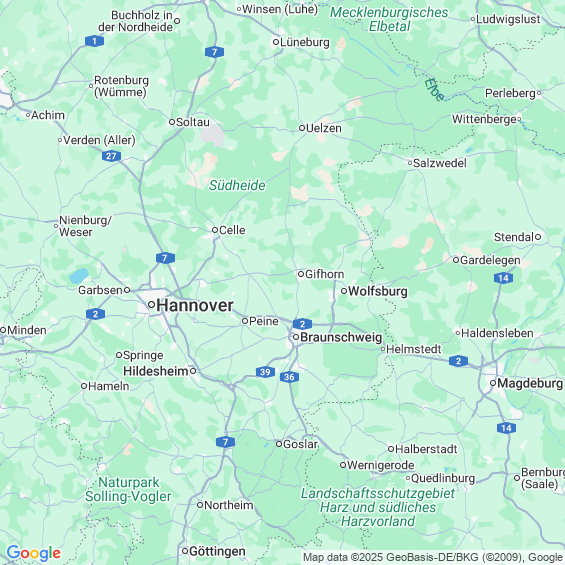Click the Salzwedel town label
The image size is (565, 565).
coord(440,163)
